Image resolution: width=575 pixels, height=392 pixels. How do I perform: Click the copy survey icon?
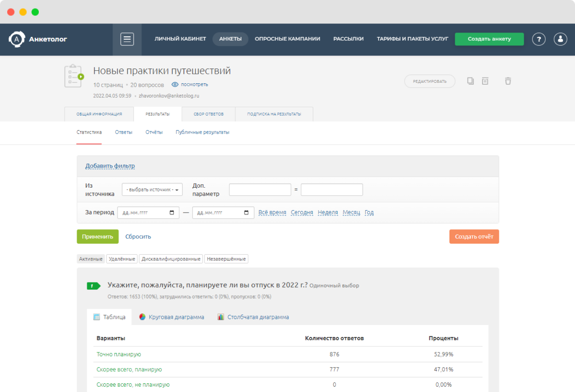click(471, 81)
